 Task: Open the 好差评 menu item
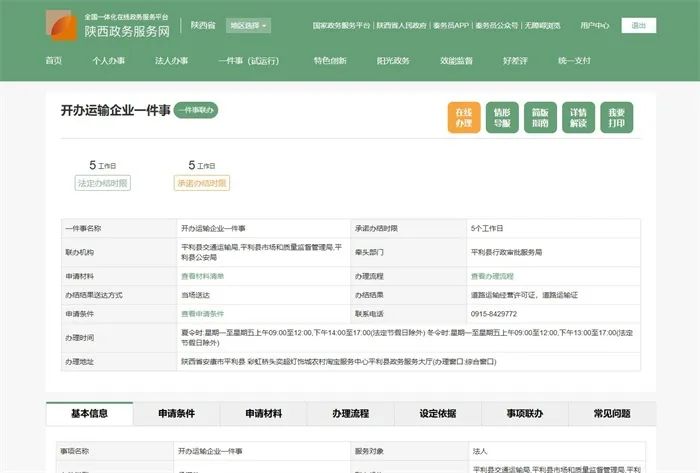click(x=516, y=61)
